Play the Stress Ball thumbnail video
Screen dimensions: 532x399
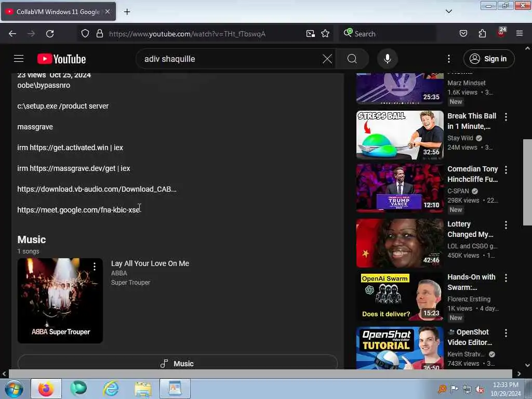pos(400,135)
